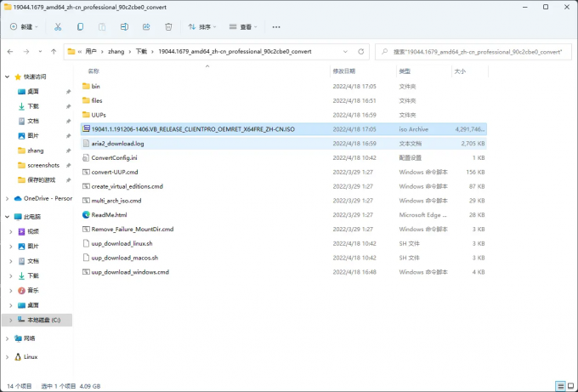
Task: Select uup_download_linux.sh file
Action: [283, 243]
